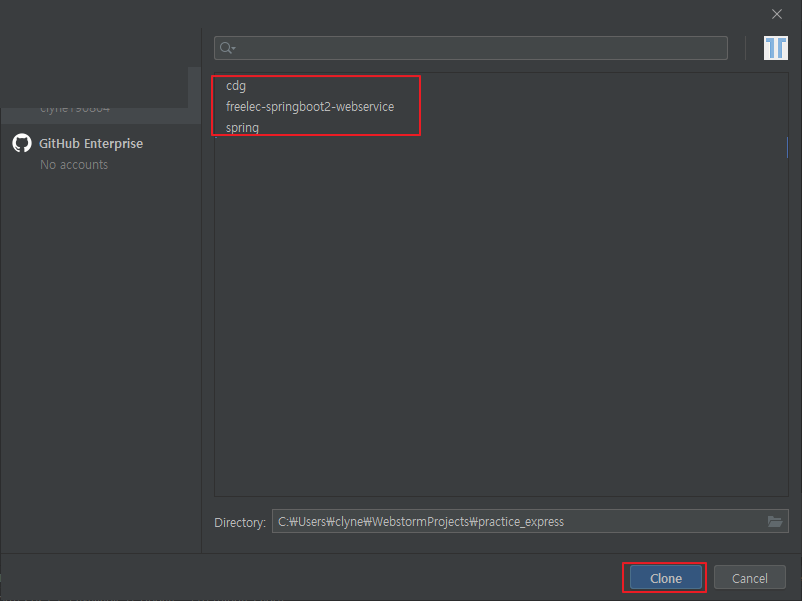The height and width of the screenshot is (601, 802).
Task: Focus the repository search field
Action: [471, 48]
